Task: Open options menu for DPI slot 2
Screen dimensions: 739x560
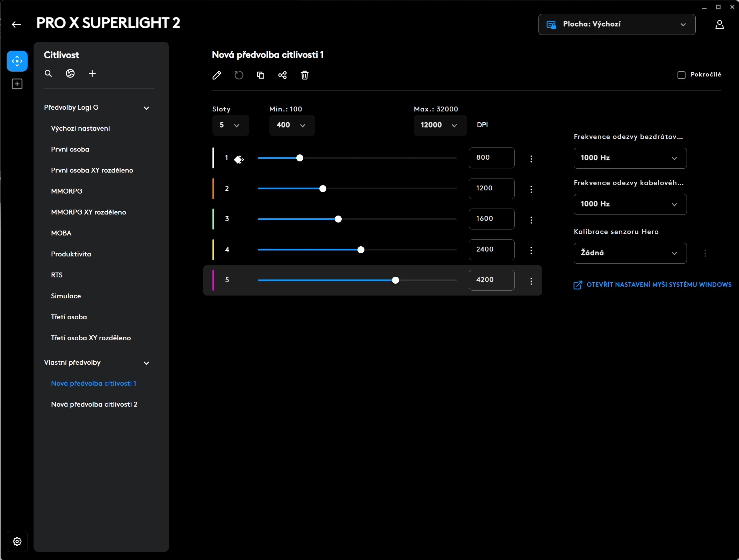Action: click(531, 189)
